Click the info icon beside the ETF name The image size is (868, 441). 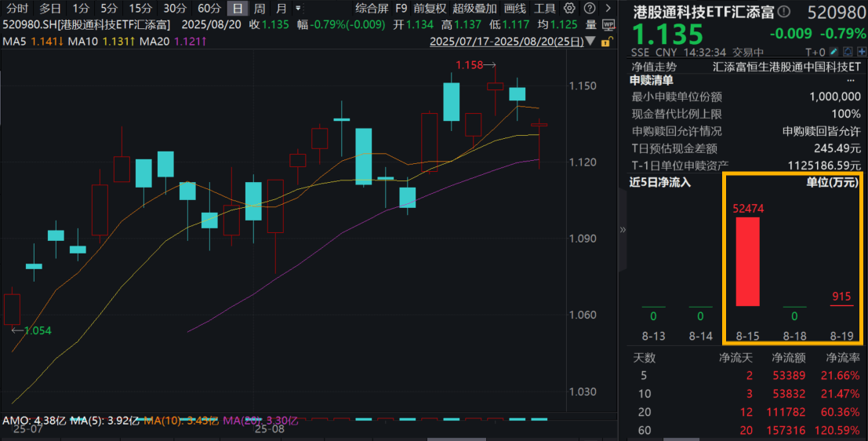[785, 12]
